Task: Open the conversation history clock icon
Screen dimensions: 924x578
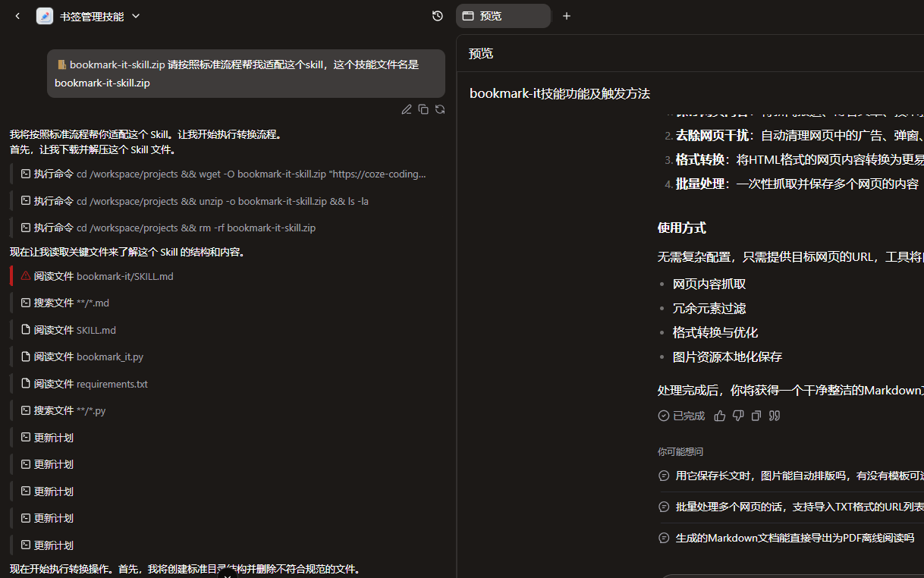Action: (438, 16)
